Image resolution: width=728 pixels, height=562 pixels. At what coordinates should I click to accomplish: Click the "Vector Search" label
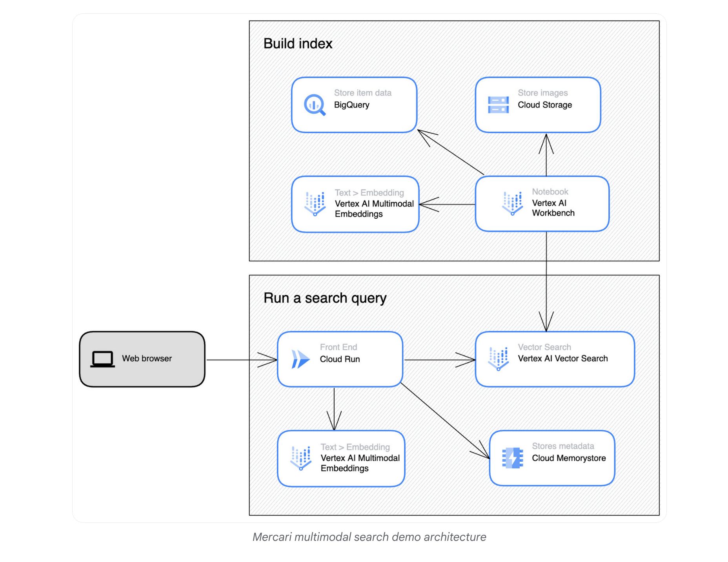pos(544,347)
